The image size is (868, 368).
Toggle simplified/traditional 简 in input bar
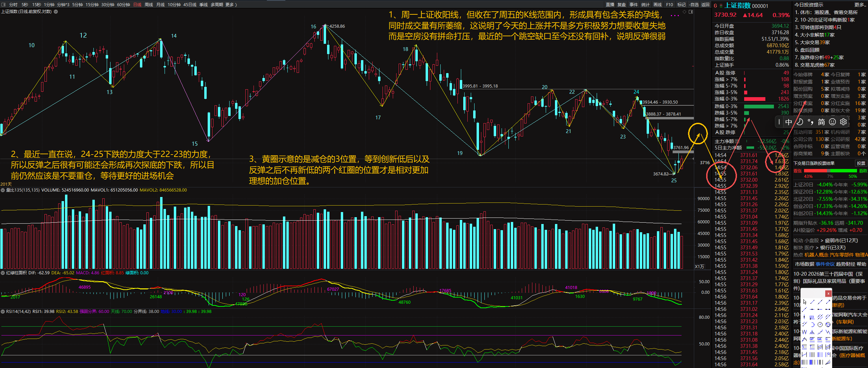821,122
